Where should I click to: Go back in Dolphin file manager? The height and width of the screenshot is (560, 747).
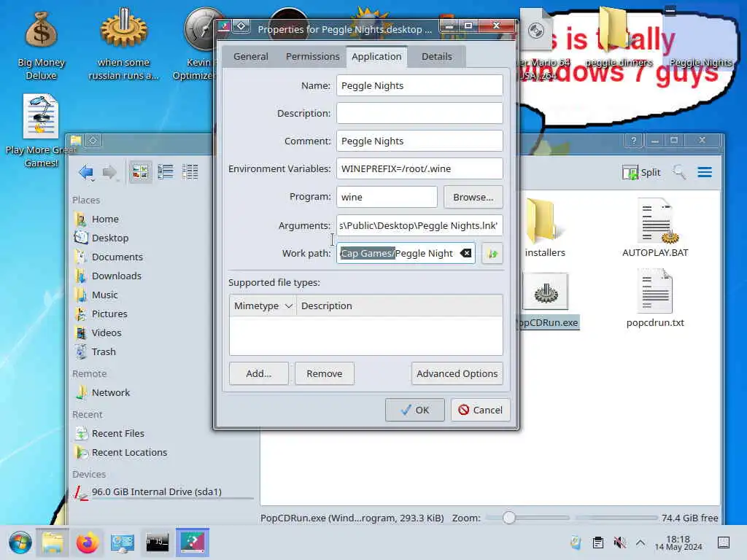coord(86,172)
